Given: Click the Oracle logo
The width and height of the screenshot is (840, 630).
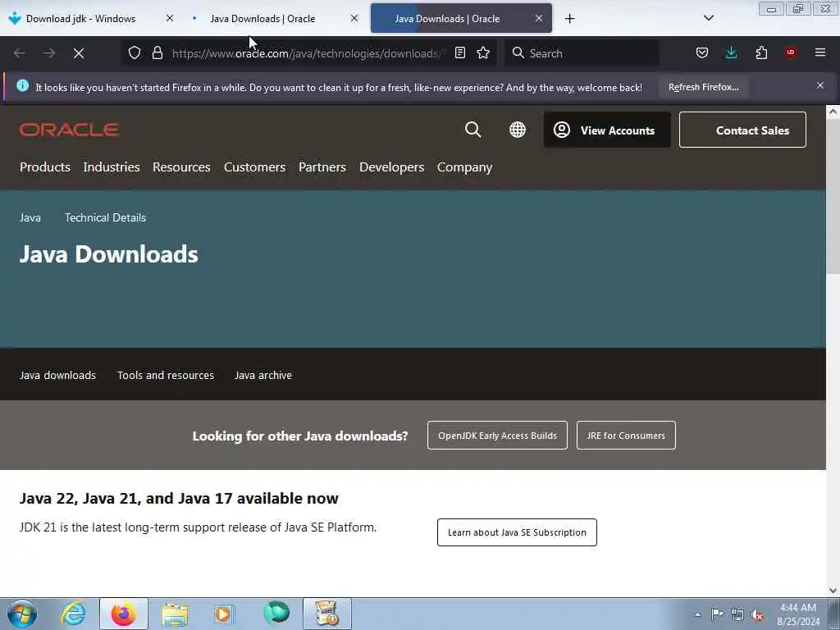Looking at the screenshot, I should 69,130.
